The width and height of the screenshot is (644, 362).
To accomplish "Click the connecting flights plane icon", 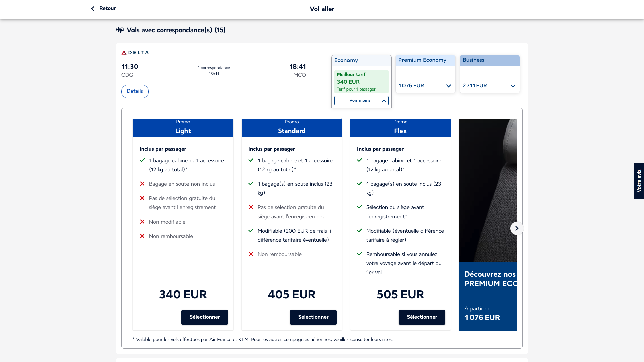I will 120,30.
